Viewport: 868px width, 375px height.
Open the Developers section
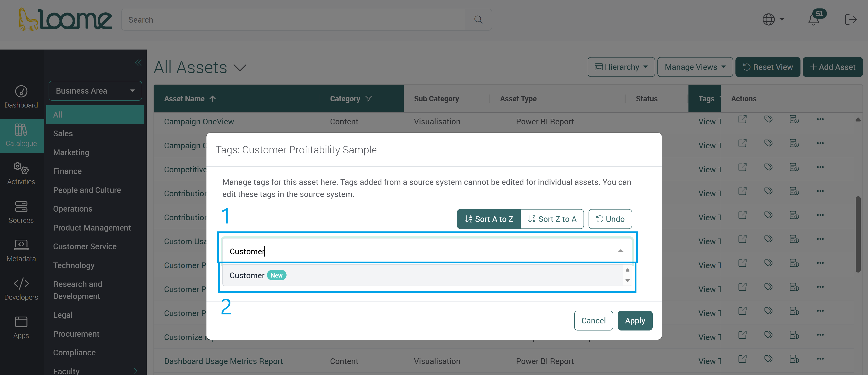click(x=21, y=289)
